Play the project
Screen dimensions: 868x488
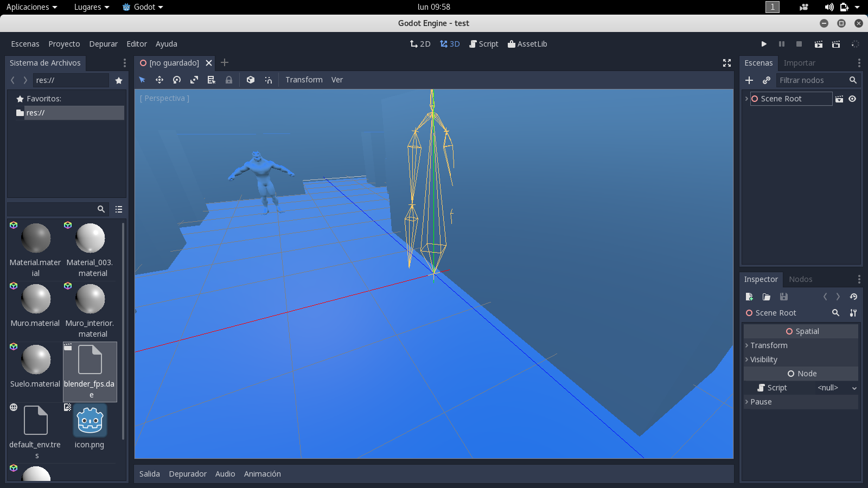coord(764,44)
